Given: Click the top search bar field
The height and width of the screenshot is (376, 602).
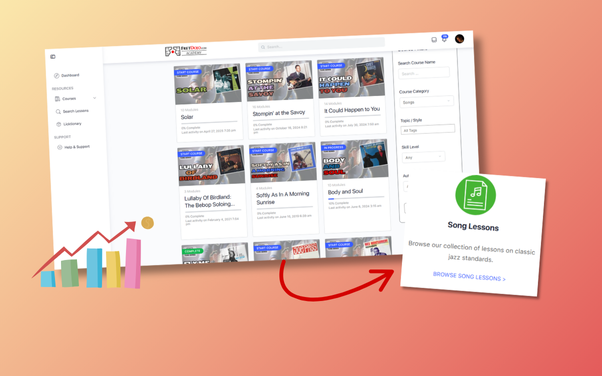Looking at the screenshot, I should tap(322, 45).
